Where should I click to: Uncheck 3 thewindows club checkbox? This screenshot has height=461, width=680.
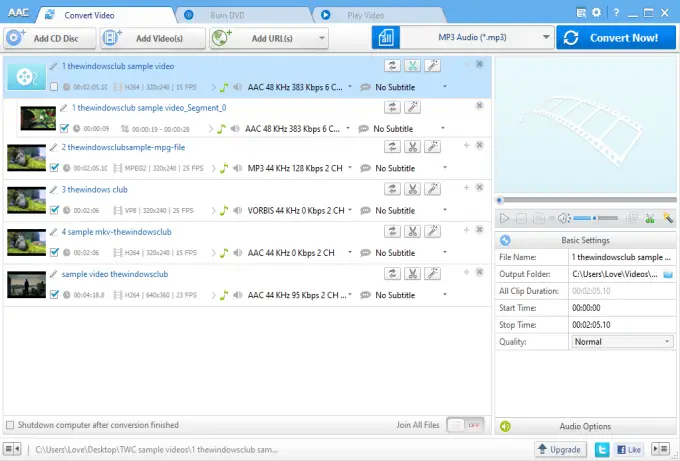[x=54, y=210]
